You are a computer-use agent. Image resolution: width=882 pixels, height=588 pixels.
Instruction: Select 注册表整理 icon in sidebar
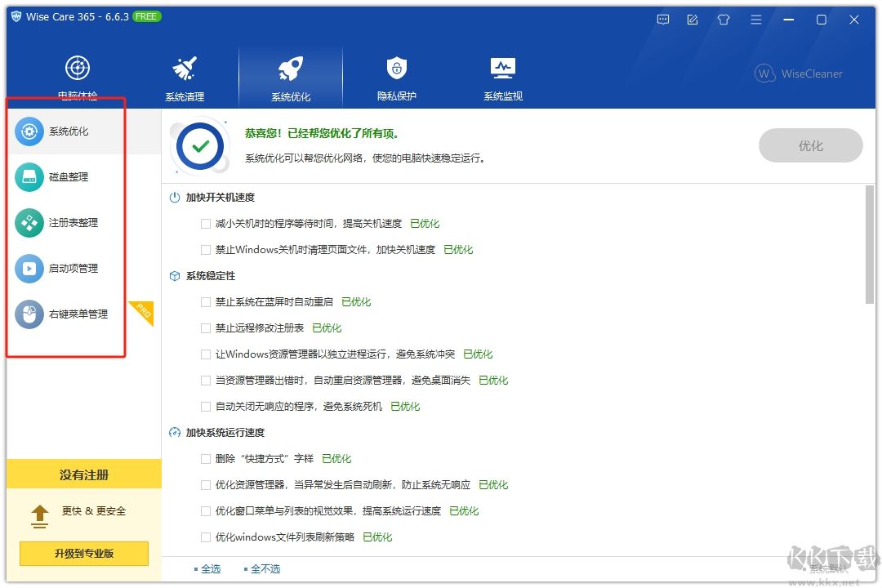click(29, 223)
